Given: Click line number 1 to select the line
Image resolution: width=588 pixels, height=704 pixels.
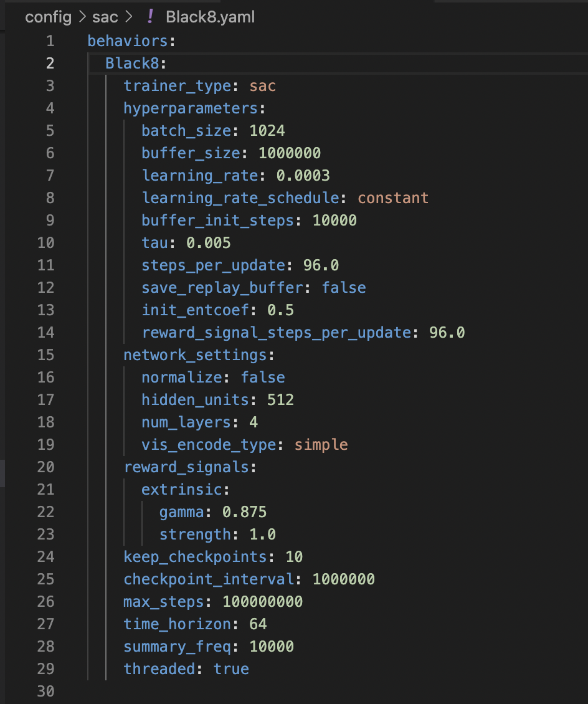Looking at the screenshot, I should click(x=50, y=41).
